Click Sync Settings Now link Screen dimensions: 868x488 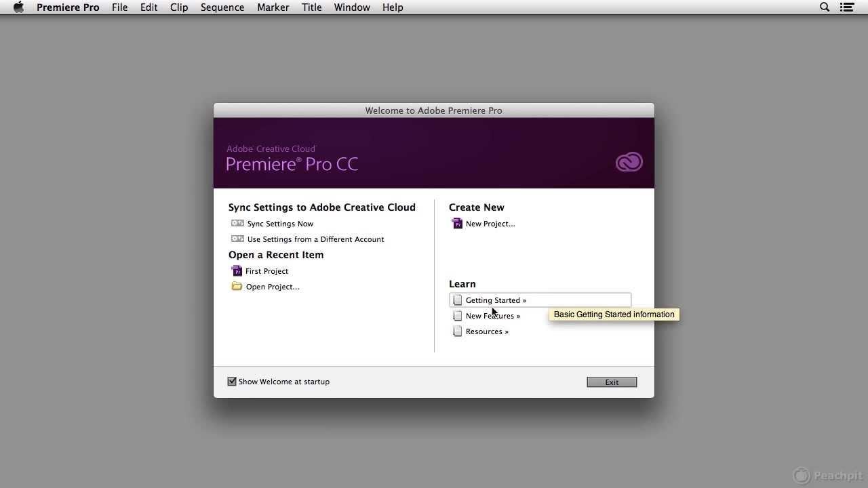(x=280, y=224)
